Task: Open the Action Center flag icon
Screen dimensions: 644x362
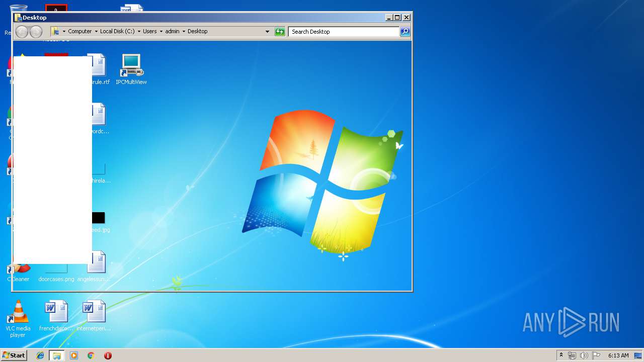Action: [596, 355]
